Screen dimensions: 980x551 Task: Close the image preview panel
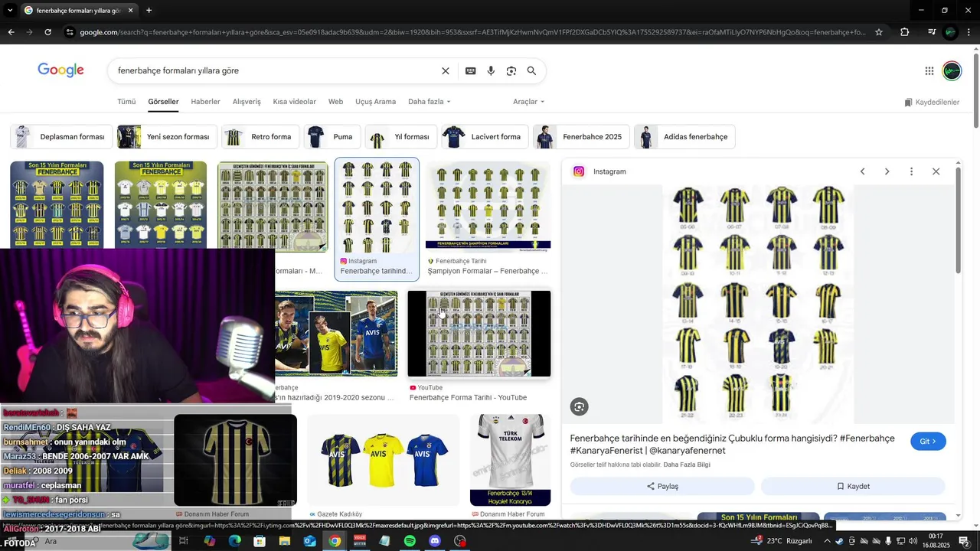click(x=936, y=171)
